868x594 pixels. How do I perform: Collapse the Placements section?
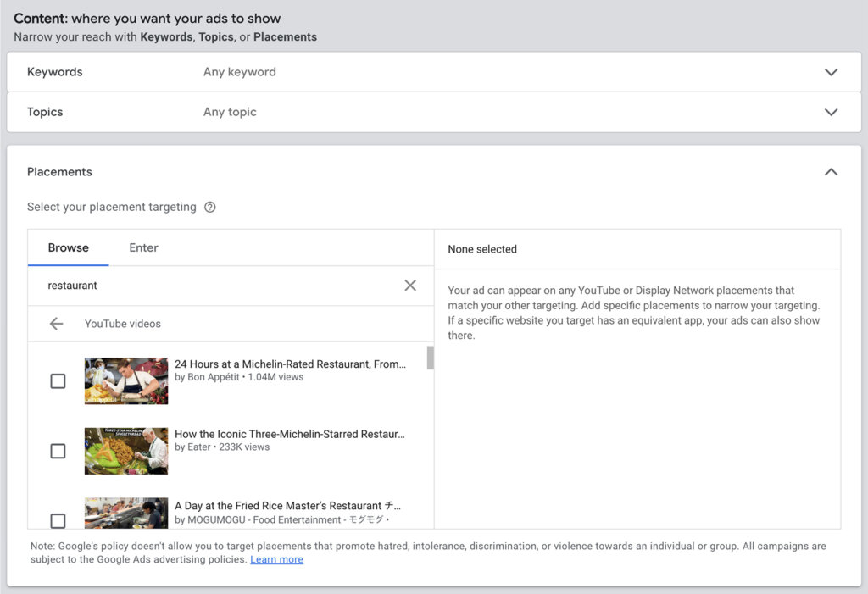point(831,171)
